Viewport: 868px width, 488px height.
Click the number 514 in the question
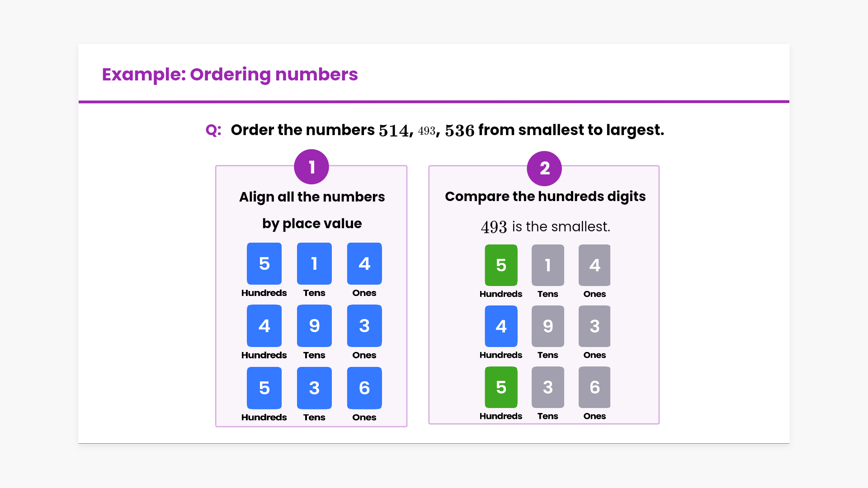pyautogui.click(x=393, y=131)
